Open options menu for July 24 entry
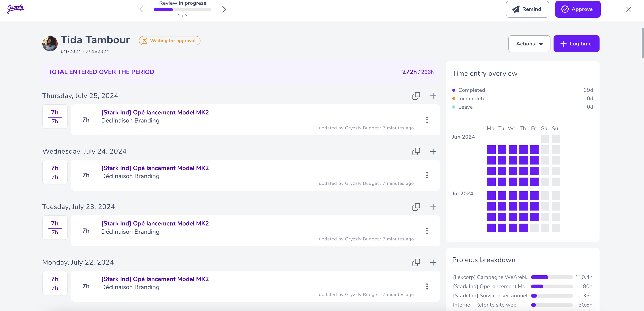The height and width of the screenshot is (311, 644). 427,175
